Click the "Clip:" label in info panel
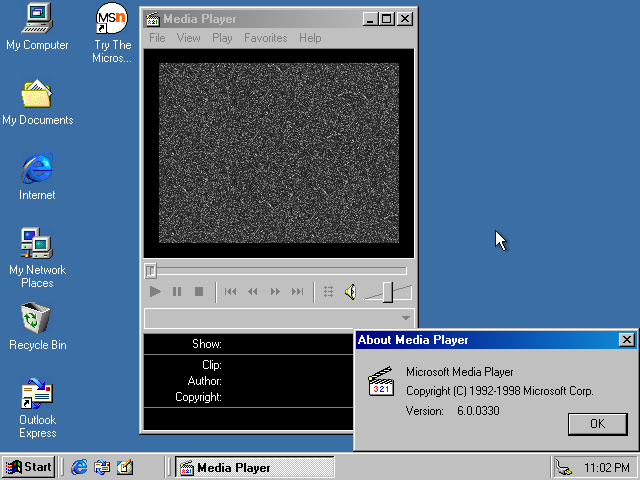The image size is (640, 480). 212,364
